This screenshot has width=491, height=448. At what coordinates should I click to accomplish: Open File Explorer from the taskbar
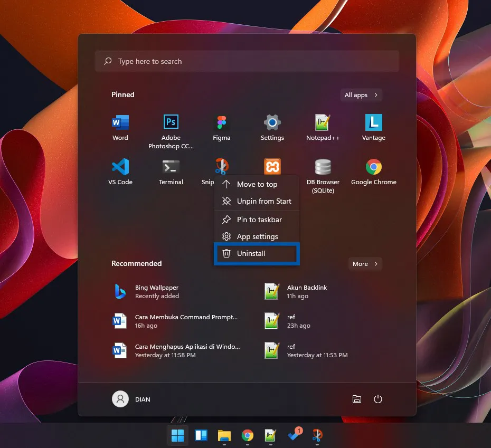click(x=224, y=436)
